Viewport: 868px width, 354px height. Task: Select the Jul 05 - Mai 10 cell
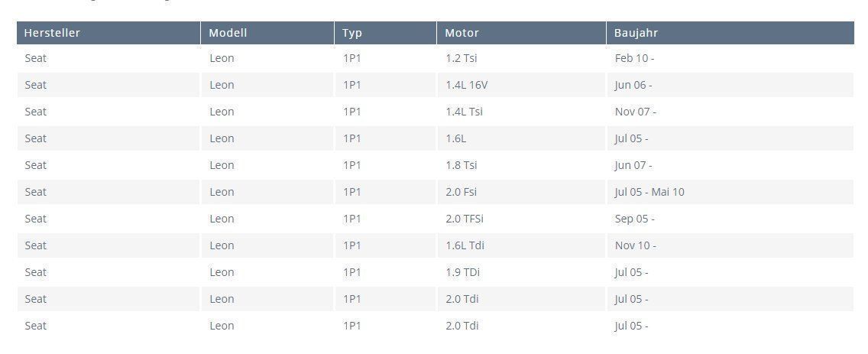pyautogui.click(x=649, y=192)
